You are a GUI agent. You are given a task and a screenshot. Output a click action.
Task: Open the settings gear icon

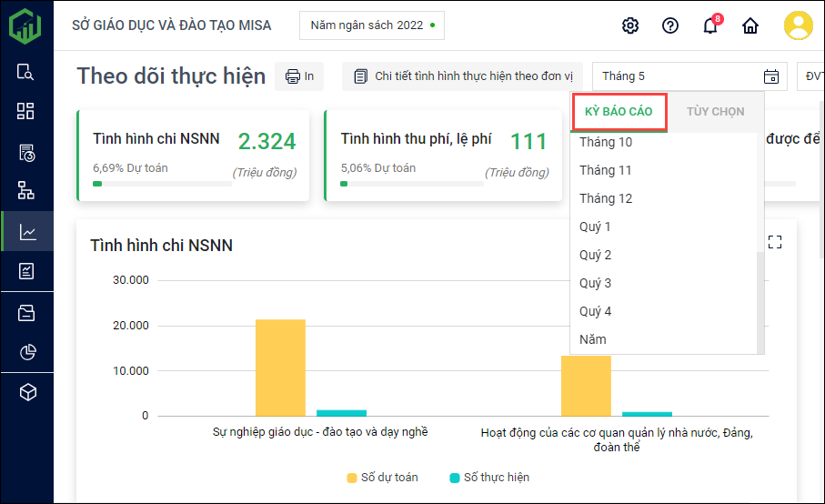click(x=630, y=25)
